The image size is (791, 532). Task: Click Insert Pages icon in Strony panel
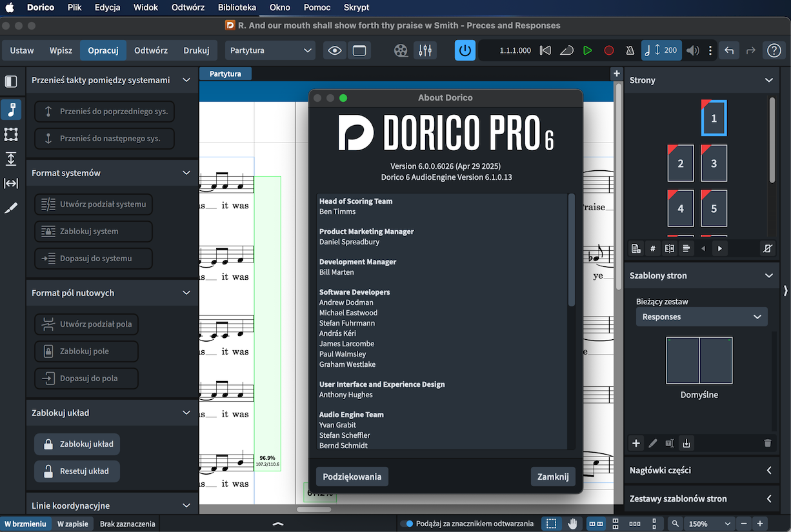(636, 248)
